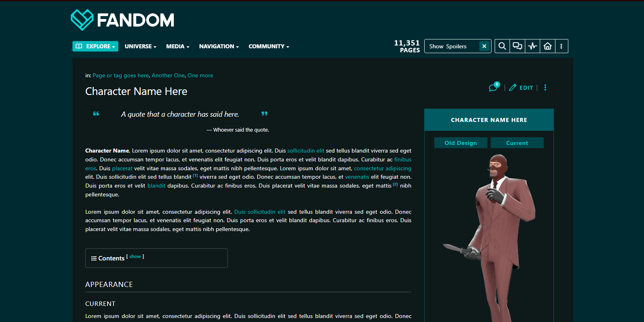Click the search magnifier icon
Screen dimensions: 644x322
click(x=502, y=46)
